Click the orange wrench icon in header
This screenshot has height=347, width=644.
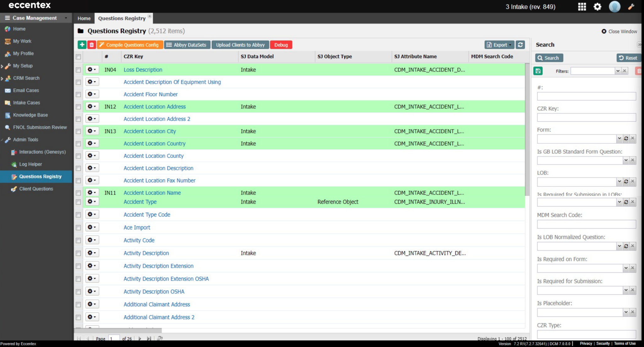pos(631,7)
